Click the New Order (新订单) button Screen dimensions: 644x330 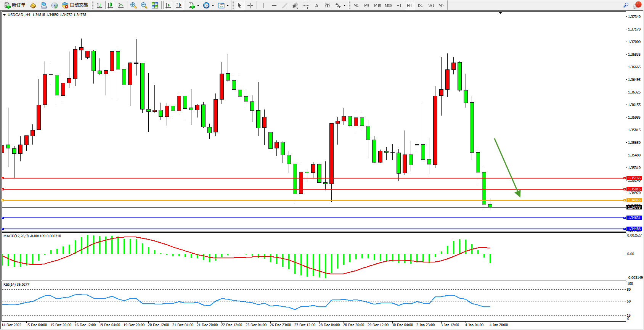[x=15, y=5]
